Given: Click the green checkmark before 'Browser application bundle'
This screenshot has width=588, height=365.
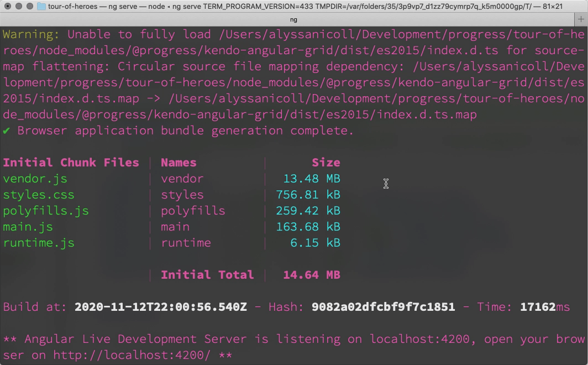Looking at the screenshot, I should (x=7, y=131).
